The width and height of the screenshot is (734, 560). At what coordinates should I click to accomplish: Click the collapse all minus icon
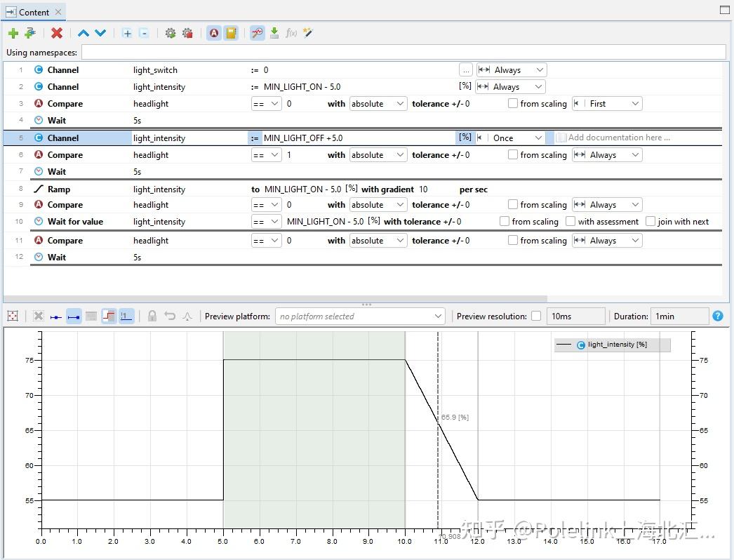(x=143, y=33)
